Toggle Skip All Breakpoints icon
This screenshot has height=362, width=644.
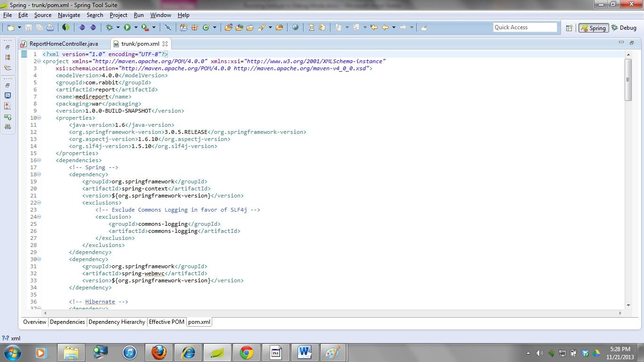coord(167,27)
